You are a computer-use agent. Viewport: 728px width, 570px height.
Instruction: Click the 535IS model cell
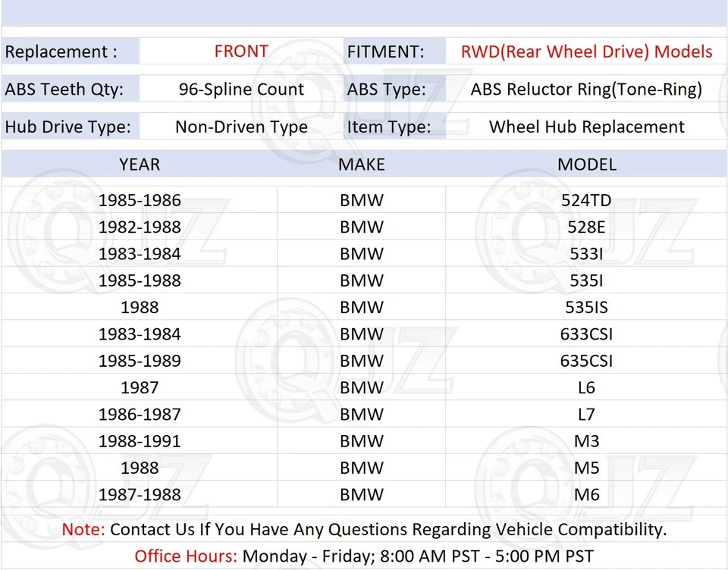[x=586, y=307]
